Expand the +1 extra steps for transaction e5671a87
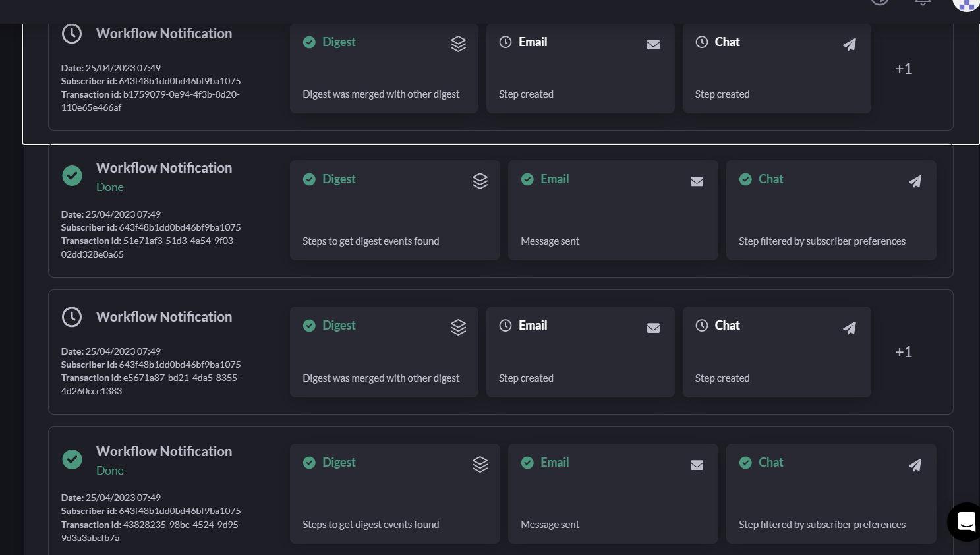The width and height of the screenshot is (980, 555). click(x=903, y=352)
